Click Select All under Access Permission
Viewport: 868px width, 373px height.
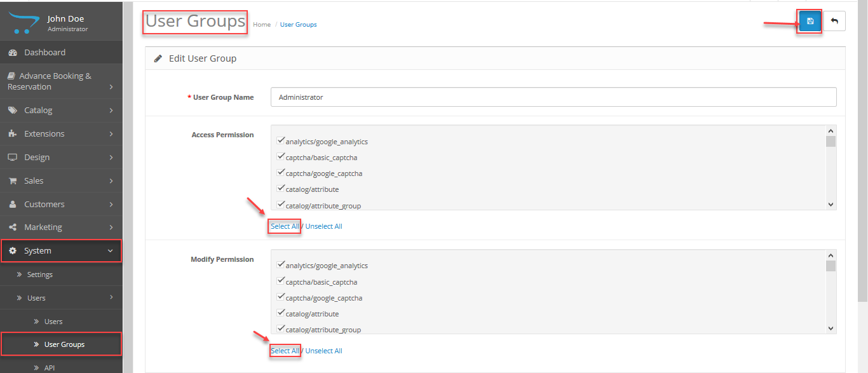[x=285, y=226]
